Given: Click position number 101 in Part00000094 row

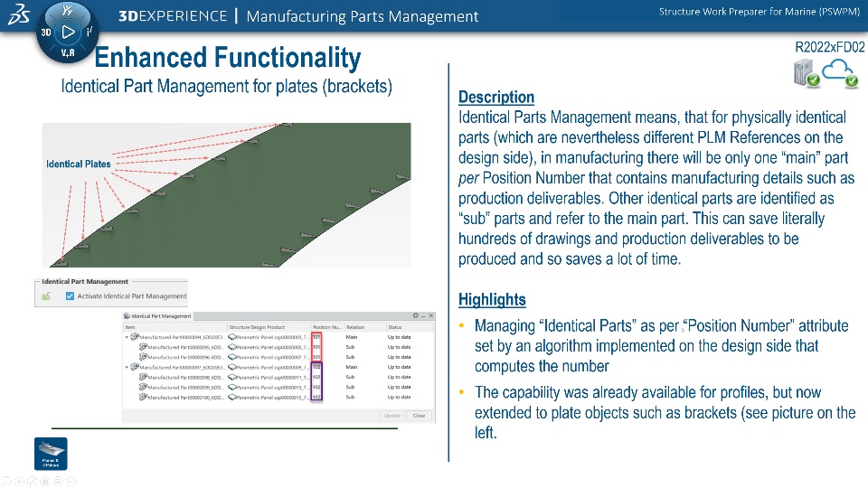Looking at the screenshot, I should tap(316, 337).
